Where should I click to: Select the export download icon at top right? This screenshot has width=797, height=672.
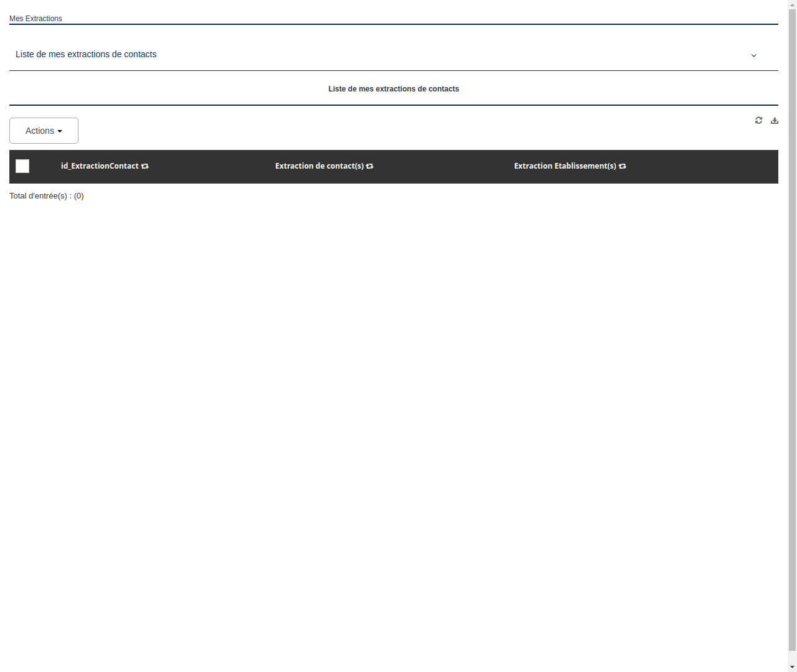774,120
